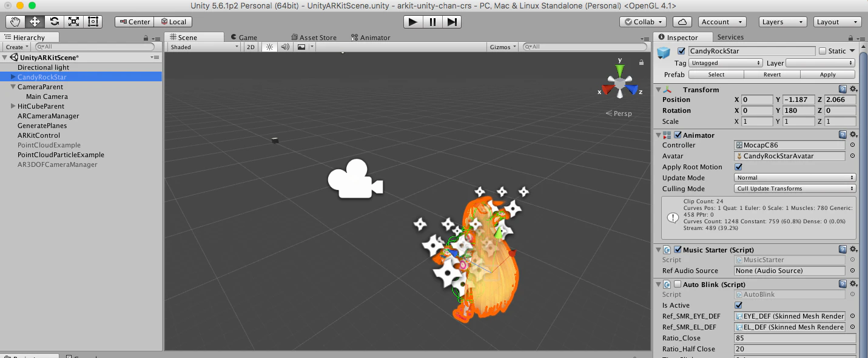
Task: Toggle scene lighting sun icon
Action: tap(269, 47)
